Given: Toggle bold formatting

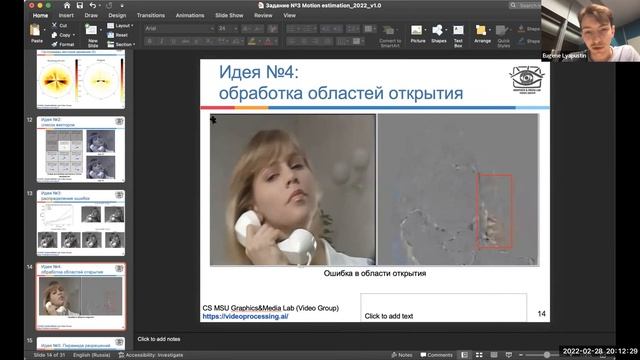Looking at the screenshot, I should coord(150,42).
